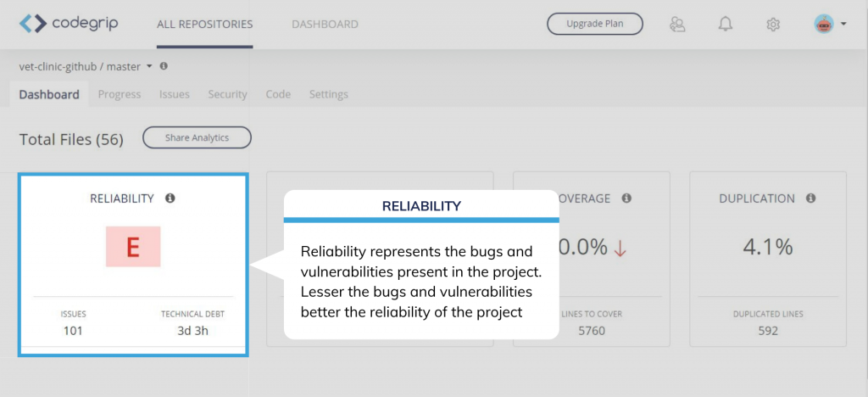Click the codegrip logo icon

(x=33, y=23)
